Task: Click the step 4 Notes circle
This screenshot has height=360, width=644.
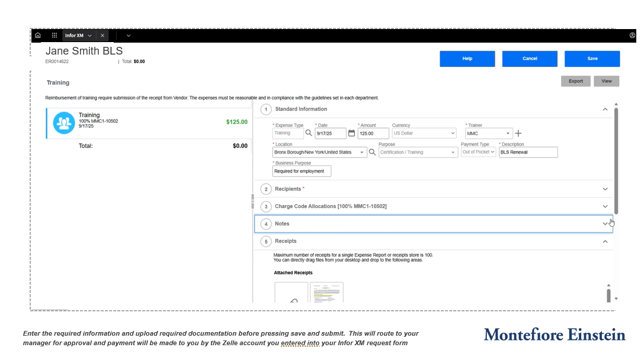Action: pos(266,224)
